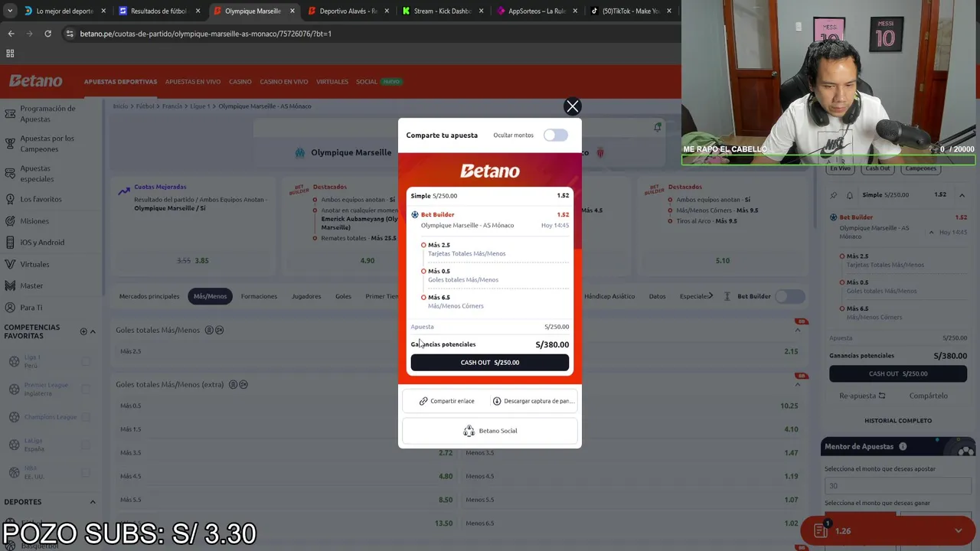
Task: Open CASINO EN VIVO menu item
Action: pos(284,82)
